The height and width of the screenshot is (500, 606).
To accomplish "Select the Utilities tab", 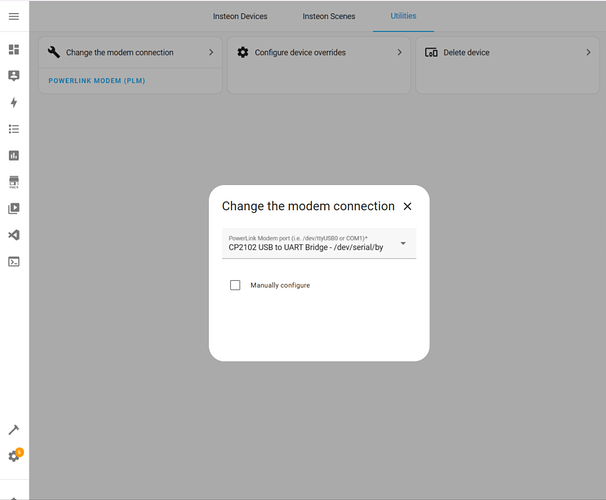I will coord(403,16).
